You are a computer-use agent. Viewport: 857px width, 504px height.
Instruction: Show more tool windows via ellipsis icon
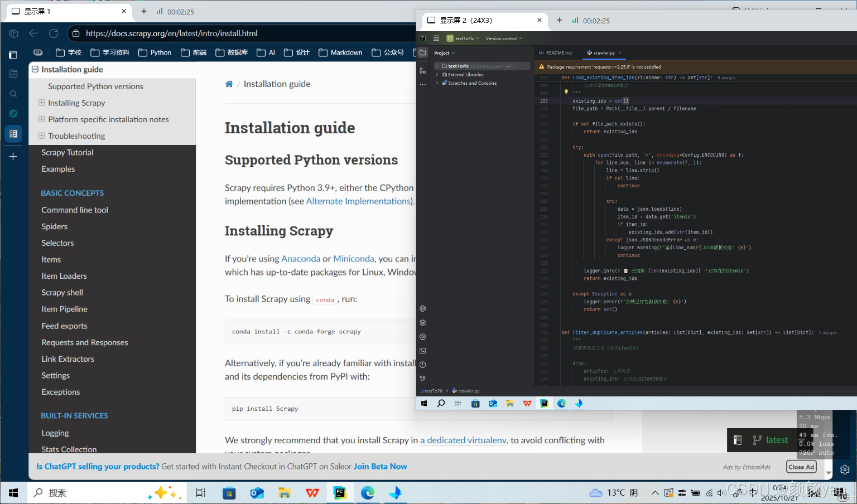coord(422,84)
